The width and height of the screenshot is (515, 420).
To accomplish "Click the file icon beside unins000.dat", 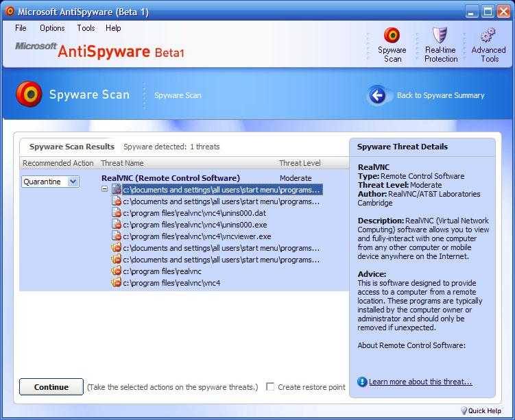I will 117,213.
